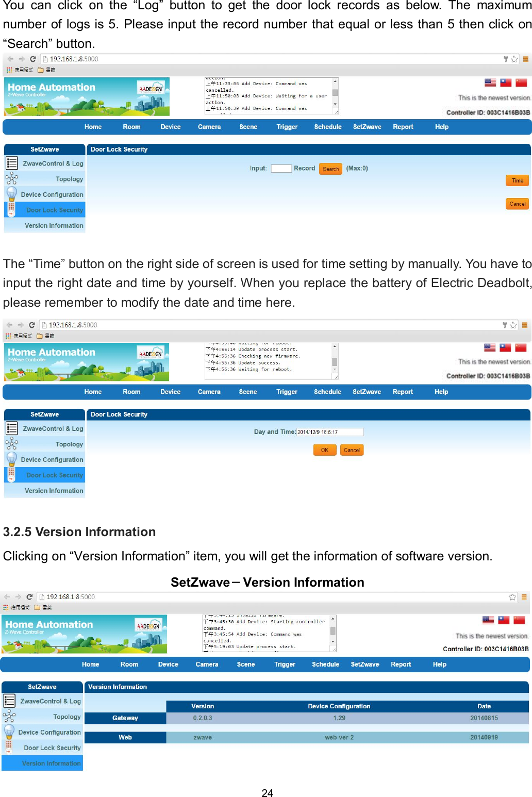
Task: Open Camera tab in Day and Time screenshot
Action: click(x=209, y=392)
